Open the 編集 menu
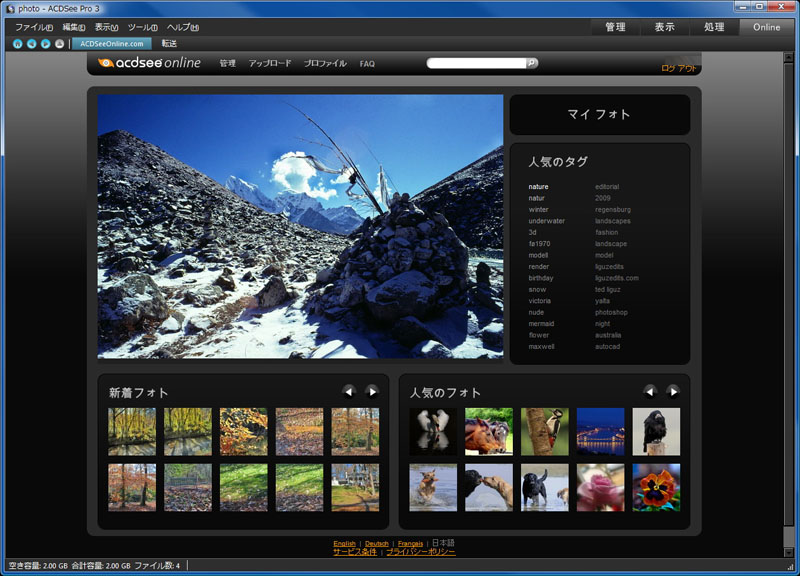Viewport: 800px width, 576px height. [x=74, y=27]
